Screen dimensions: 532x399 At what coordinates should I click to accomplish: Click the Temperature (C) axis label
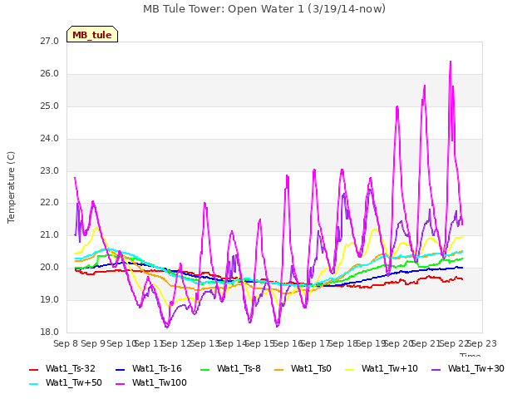[x=11, y=187]
